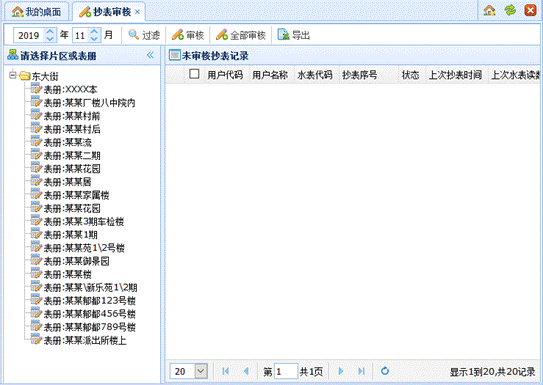Go to the previous page
Image resolution: width=543 pixels, height=385 pixels.
(246, 371)
